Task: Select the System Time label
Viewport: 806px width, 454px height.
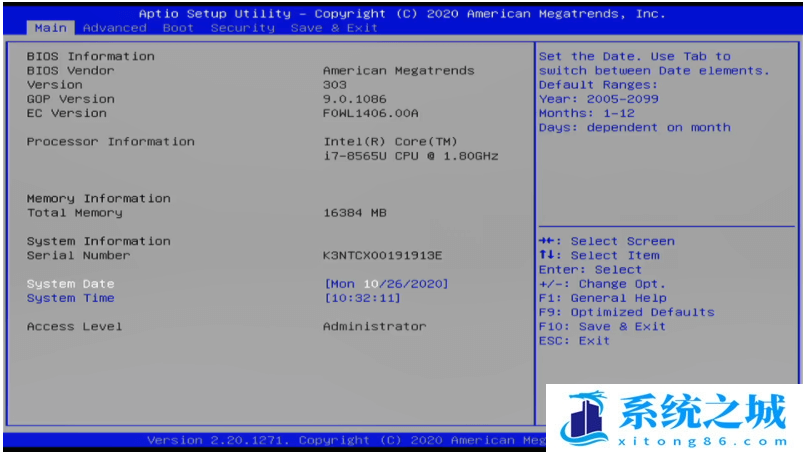Action: [70, 298]
